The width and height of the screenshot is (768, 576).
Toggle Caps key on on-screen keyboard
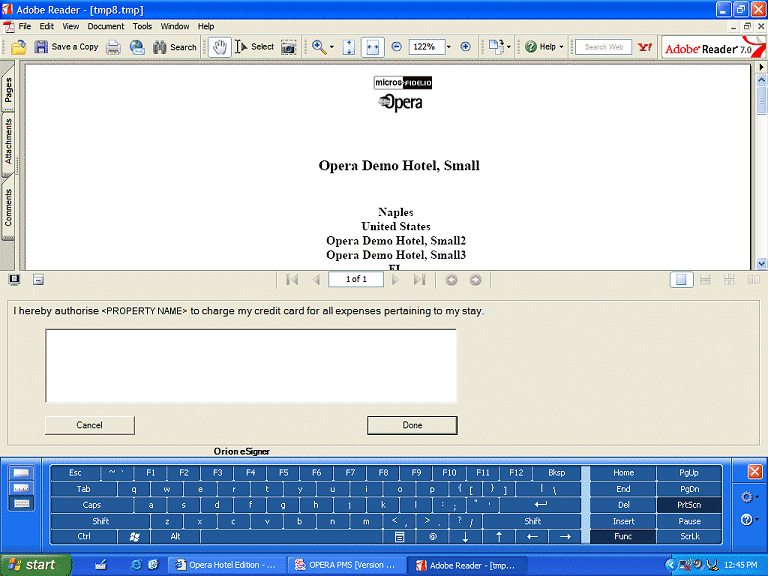[92, 505]
